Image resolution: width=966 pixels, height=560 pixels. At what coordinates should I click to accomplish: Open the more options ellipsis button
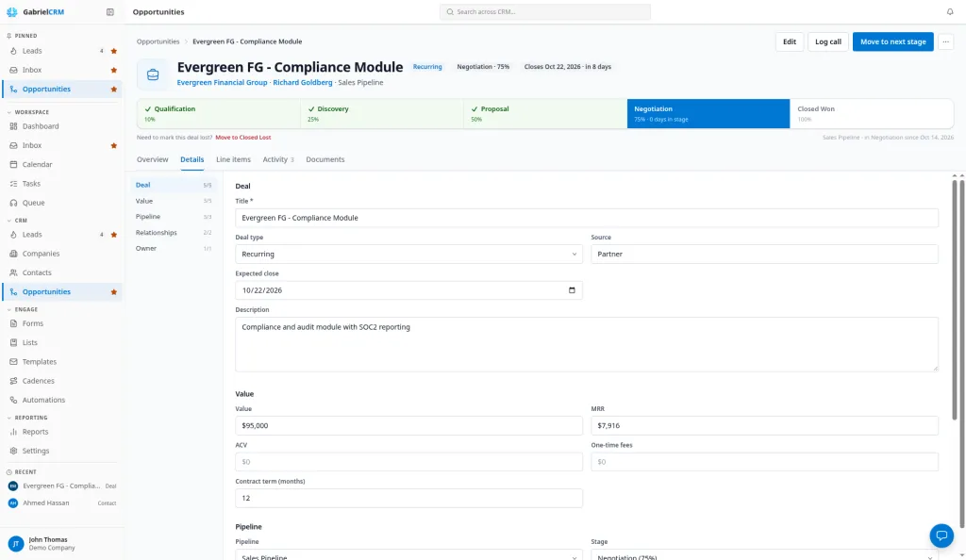(945, 41)
